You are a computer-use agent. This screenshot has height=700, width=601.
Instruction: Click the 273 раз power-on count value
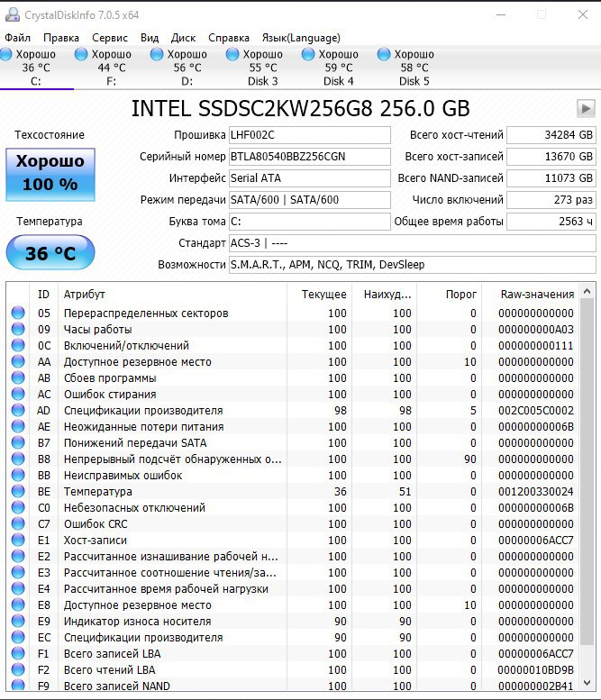tap(551, 200)
